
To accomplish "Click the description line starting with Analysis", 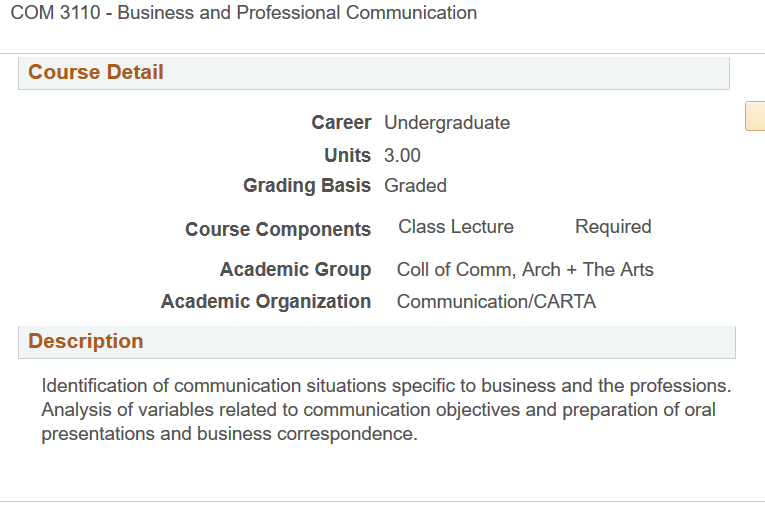I will 378,410.
